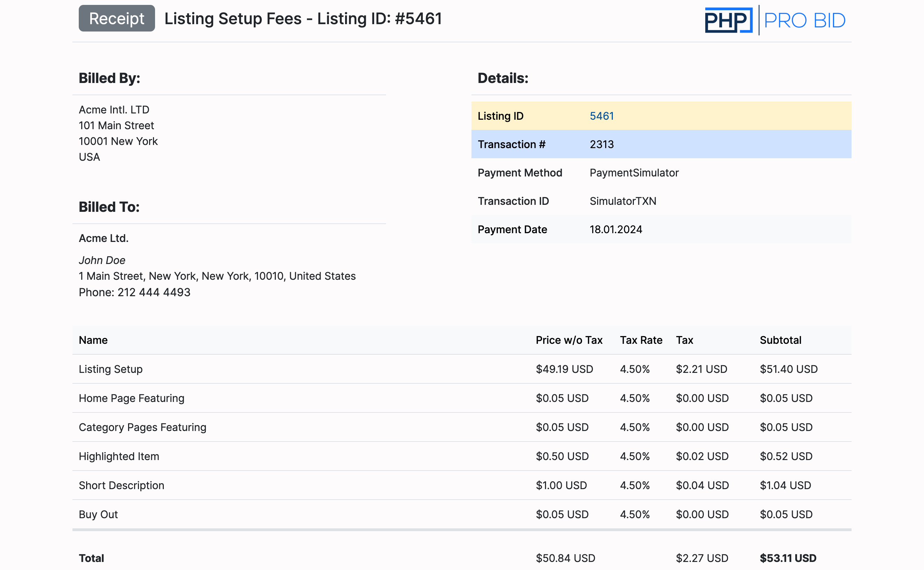Click the Subtotal column header
The height and width of the screenshot is (570, 924).
pos(780,340)
